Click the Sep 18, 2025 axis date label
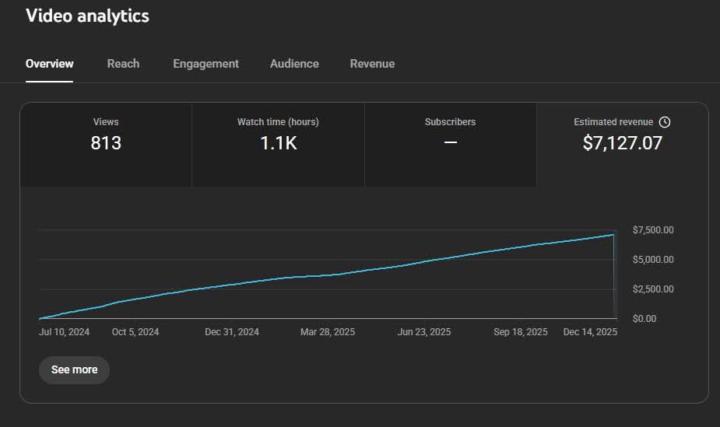 click(x=521, y=332)
